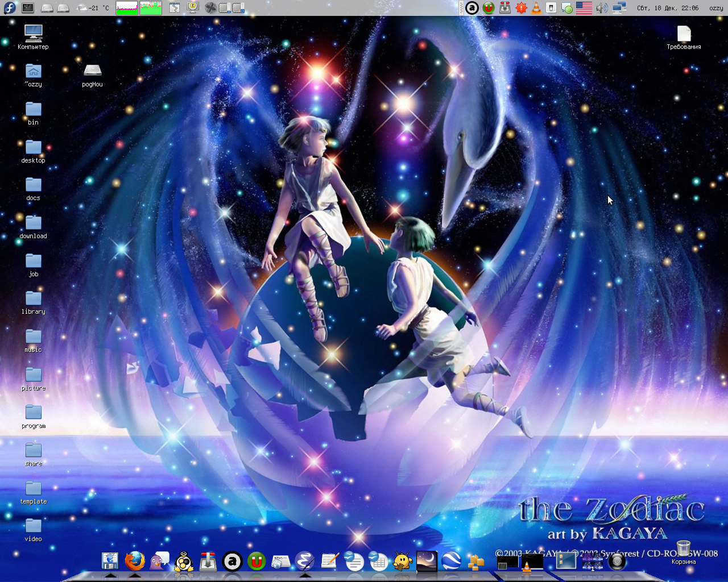Select the program folder
Screen dimensions: 728x582
(x=33, y=417)
